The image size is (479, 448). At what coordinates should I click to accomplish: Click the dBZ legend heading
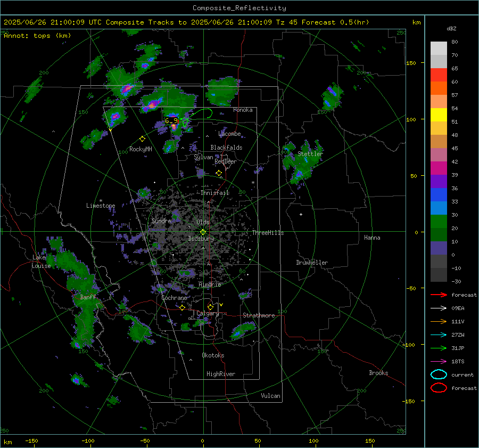coord(451,28)
